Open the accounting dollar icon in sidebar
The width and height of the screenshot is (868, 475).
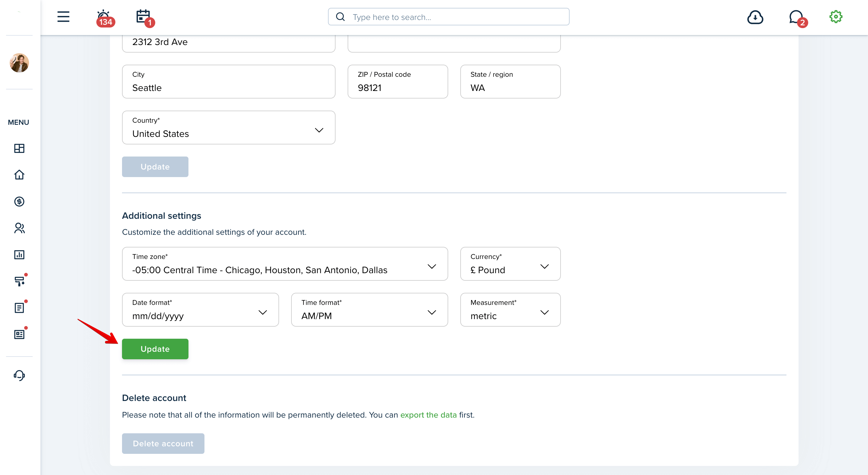(x=19, y=202)
